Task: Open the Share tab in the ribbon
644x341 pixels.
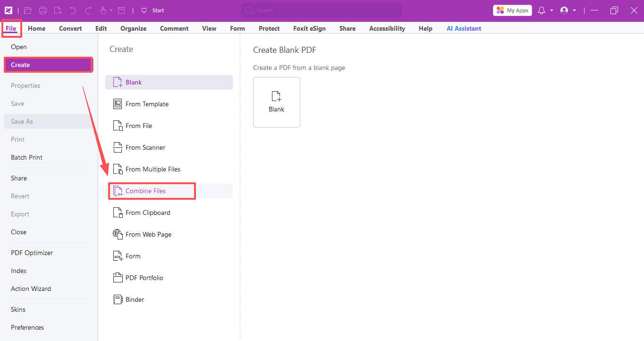Action: tap(347, 28)
